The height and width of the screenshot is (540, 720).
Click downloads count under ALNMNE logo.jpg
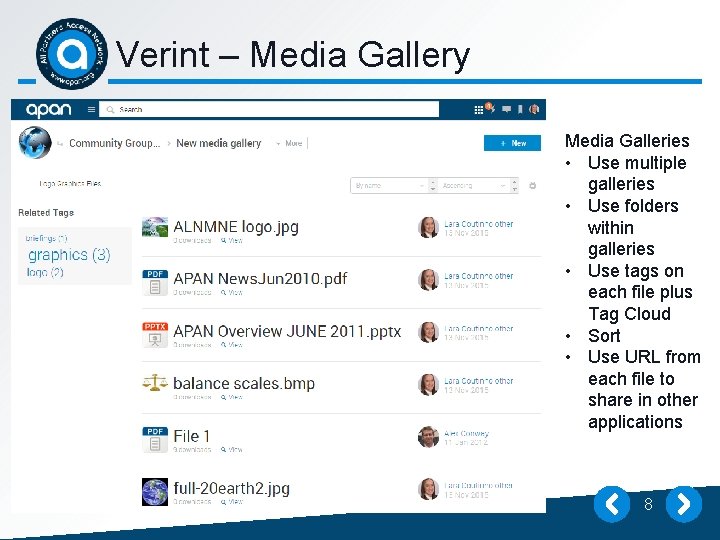pyautogui.click(x=192, y=240)
